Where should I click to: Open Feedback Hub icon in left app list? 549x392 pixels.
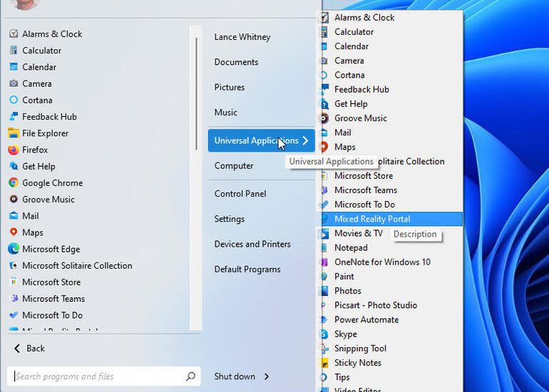[x=14, y=116]
